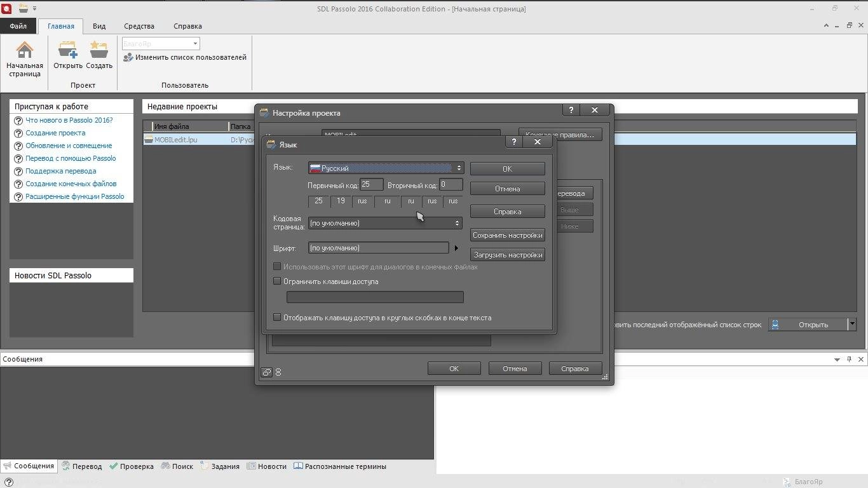Toggle Использовать этот шрифт для диалогов checkbox
Image resolution: width=868 pixels, height=488 pixels.
[x=277, y=266]
